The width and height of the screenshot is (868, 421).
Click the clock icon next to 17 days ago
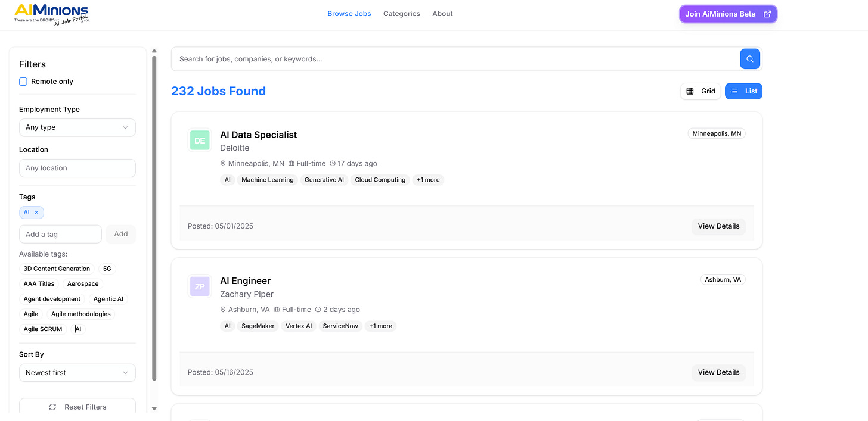point(333,163)
